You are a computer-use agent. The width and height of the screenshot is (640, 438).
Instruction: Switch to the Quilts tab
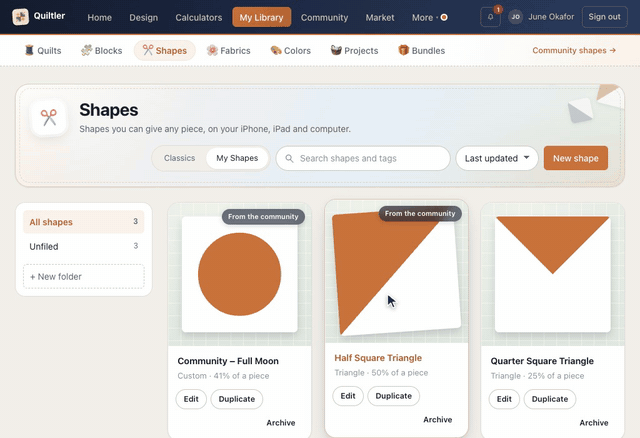pos(43,51)
